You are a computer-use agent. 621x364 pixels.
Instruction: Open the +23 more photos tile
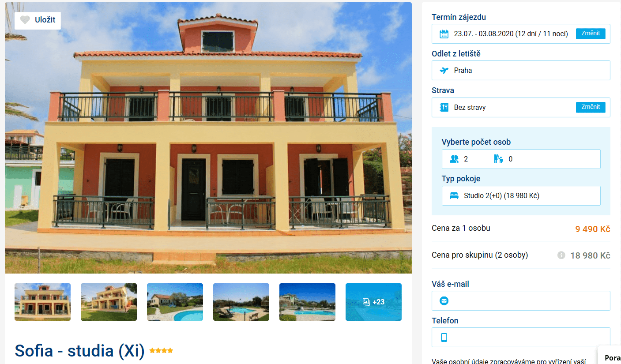point(373,302)
